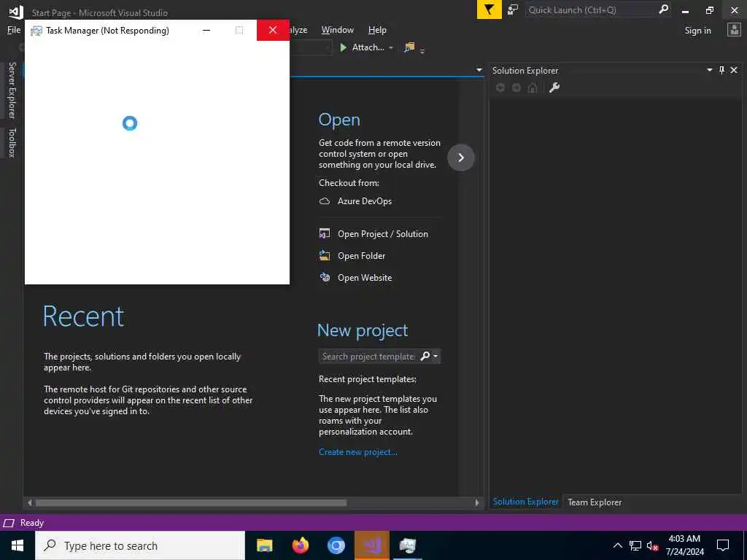747x560 pixels.
Task: Close the Not Responding Task Manager window
Action: 273,30
